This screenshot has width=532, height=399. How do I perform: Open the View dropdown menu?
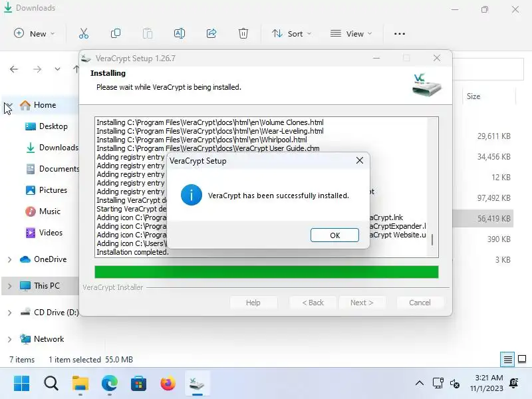(351, 34)
